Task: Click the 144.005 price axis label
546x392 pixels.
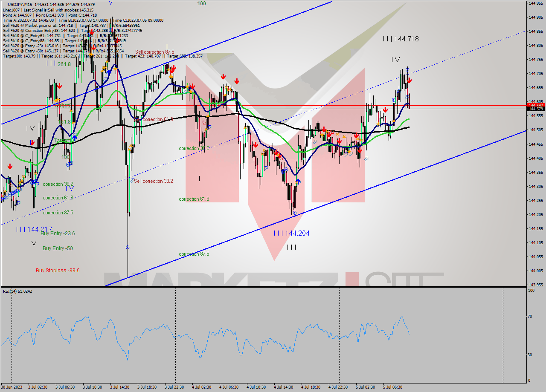Action: 536,271
